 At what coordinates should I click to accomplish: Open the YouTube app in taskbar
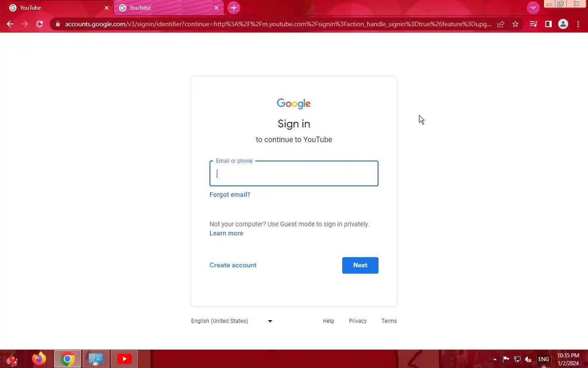point(124,359)
